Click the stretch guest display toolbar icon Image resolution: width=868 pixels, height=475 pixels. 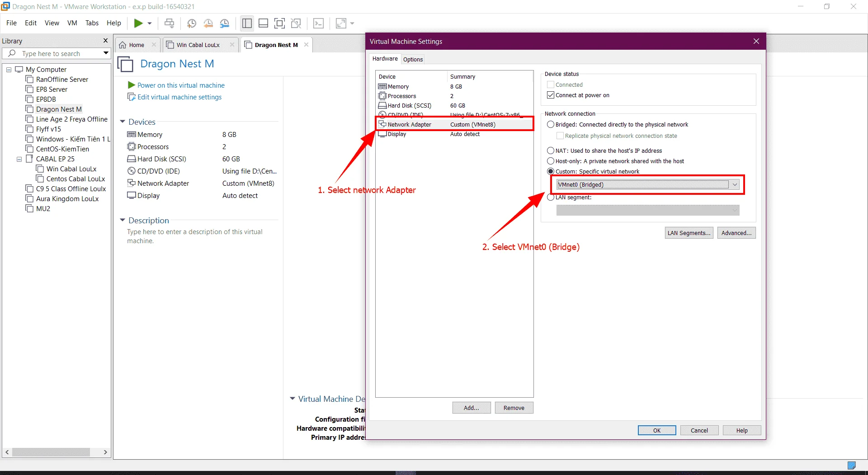(341, 23)
